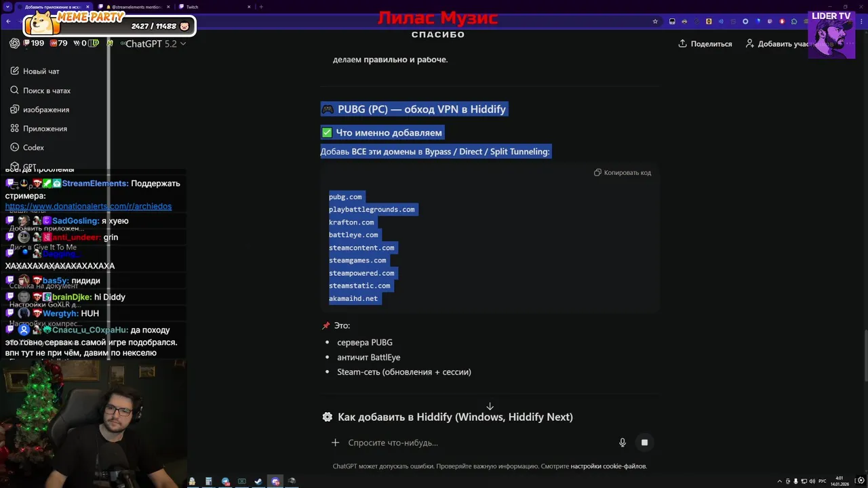The width and height of the screenshot is (868, 488).
Task: Stop generating with the square stop button
Action: (644, 443)
